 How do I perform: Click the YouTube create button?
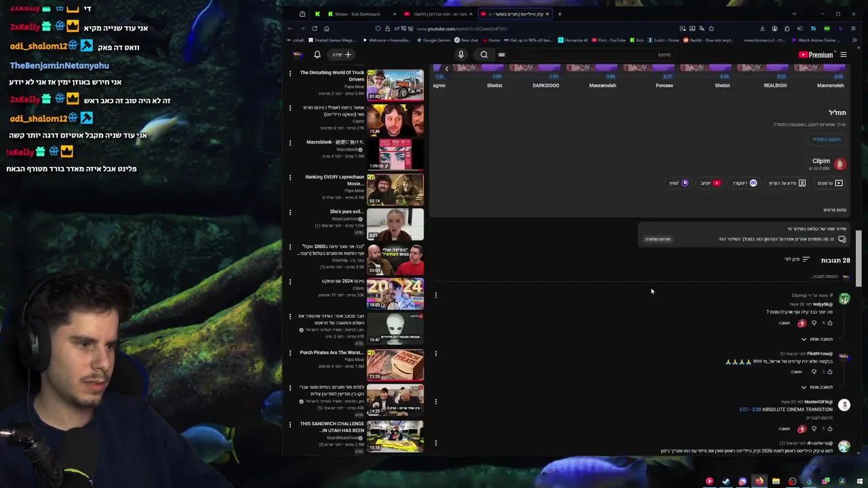342,54
